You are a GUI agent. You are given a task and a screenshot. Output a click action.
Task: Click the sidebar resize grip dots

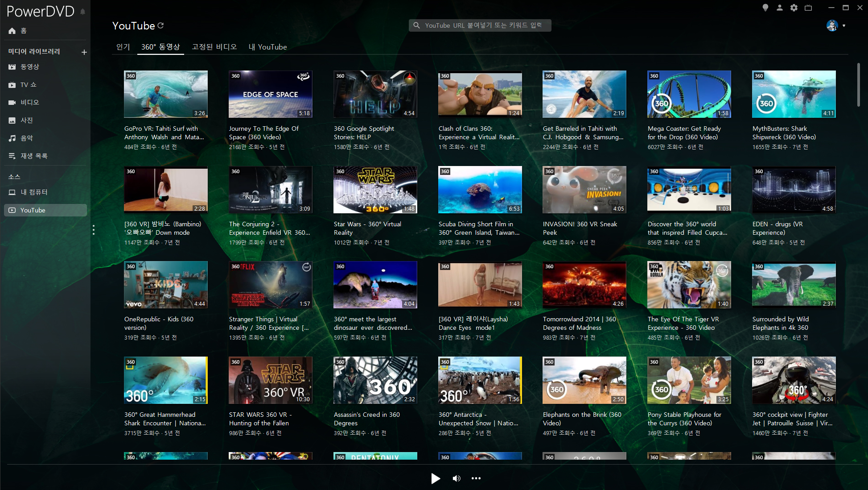[93, 230]
